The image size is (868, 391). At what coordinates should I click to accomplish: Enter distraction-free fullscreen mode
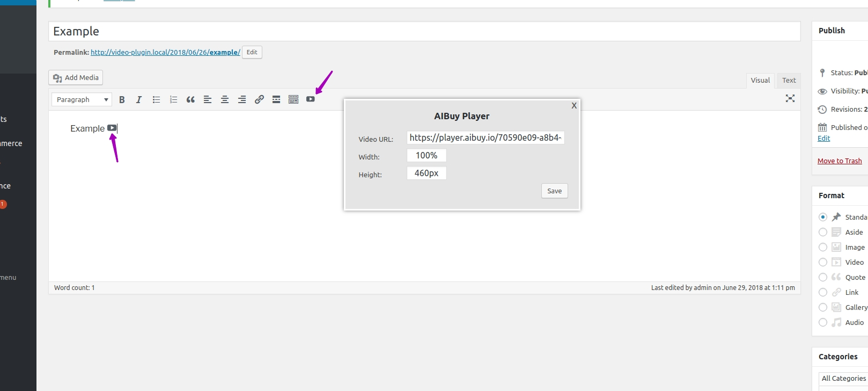pyautogui.click(x=790, y=98)
